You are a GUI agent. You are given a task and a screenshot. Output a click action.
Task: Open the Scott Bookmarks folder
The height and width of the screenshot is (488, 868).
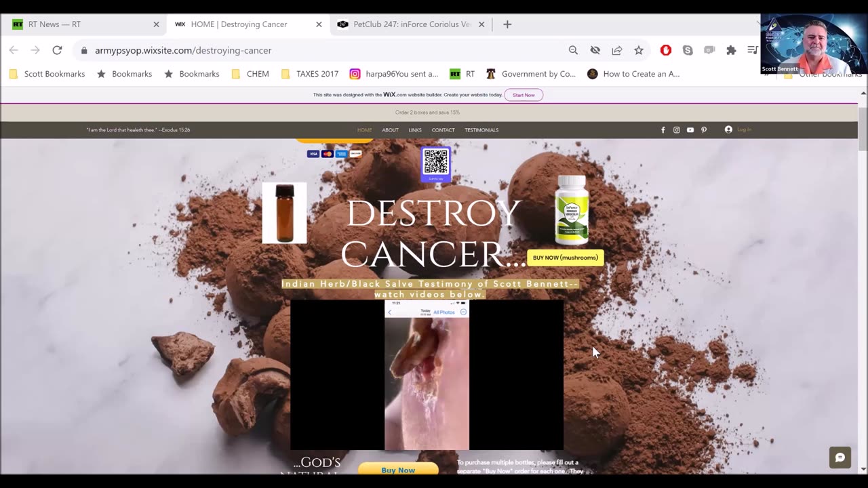point(47,74)
